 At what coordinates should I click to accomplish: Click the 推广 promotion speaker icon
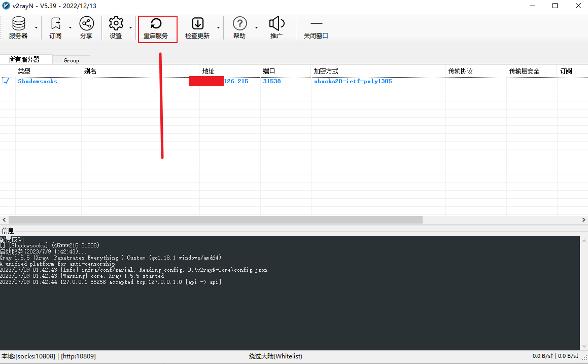(276, 28)
